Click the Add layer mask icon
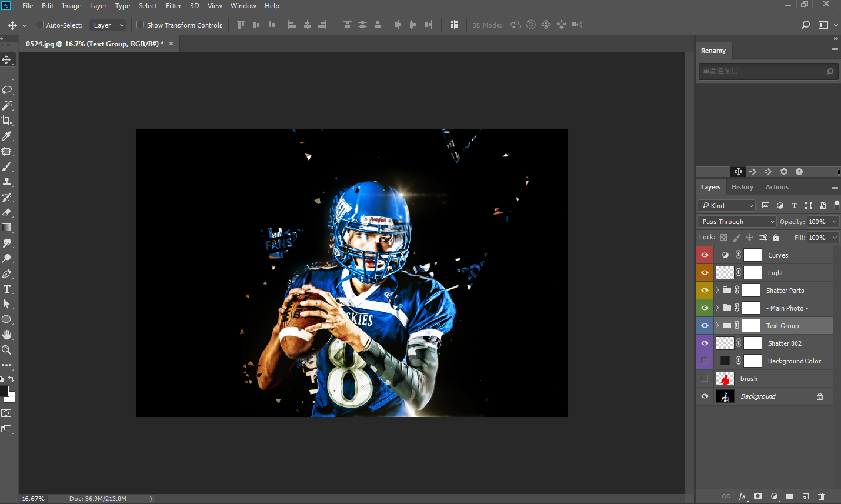841x504 pixels. 758,496
